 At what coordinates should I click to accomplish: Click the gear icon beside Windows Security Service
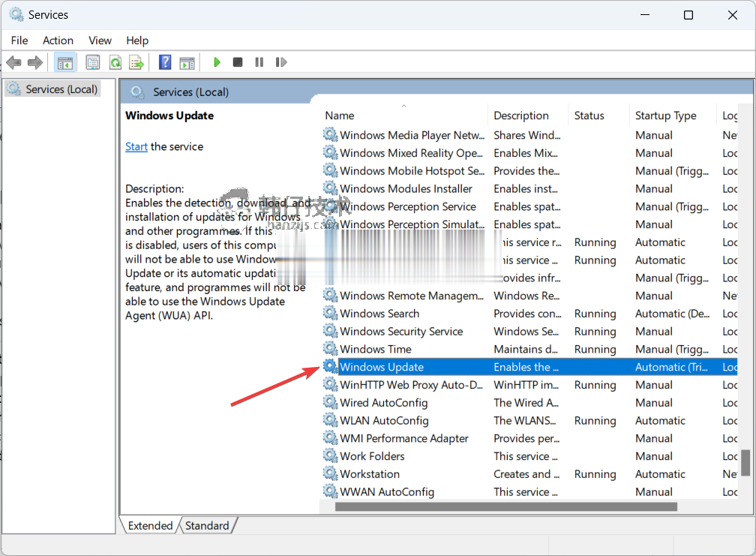[x=330, y=331]
